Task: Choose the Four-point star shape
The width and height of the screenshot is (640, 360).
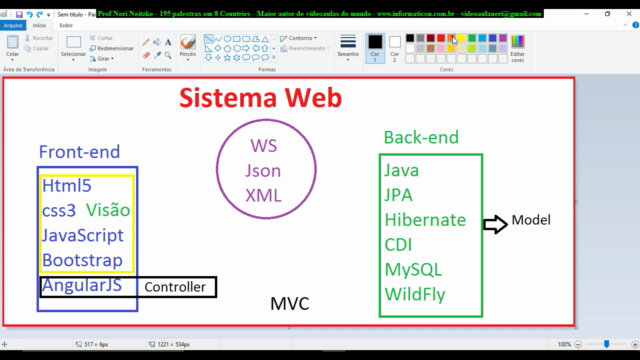Action: [x=218, y=58]
